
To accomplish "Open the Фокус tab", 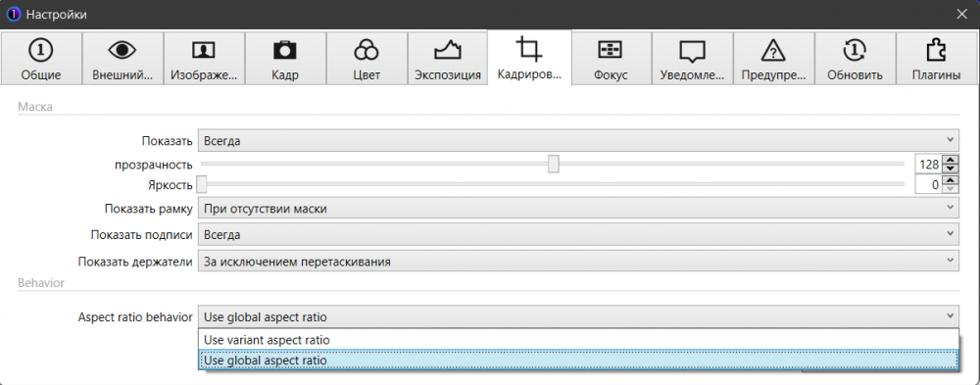I will [x=612, y=58].
